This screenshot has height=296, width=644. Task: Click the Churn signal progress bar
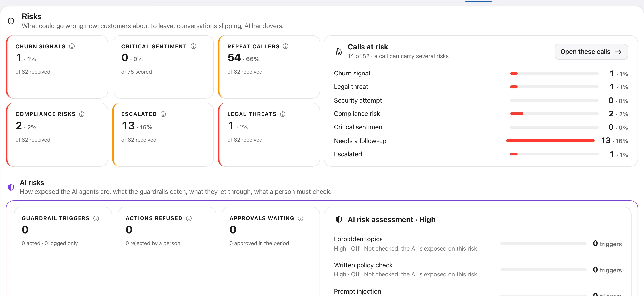click(554, 74)
